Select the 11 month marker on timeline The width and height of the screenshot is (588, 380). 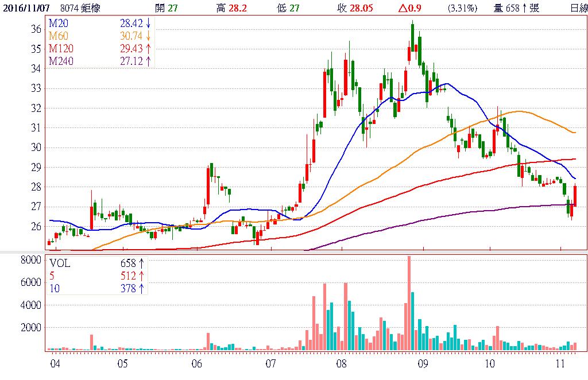(x=560, y=364)
